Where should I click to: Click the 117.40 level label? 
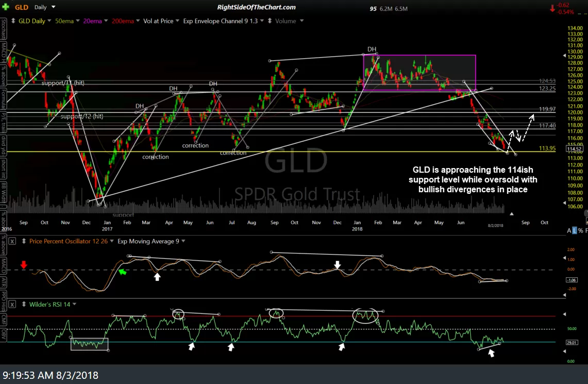[x=547, y=126]
